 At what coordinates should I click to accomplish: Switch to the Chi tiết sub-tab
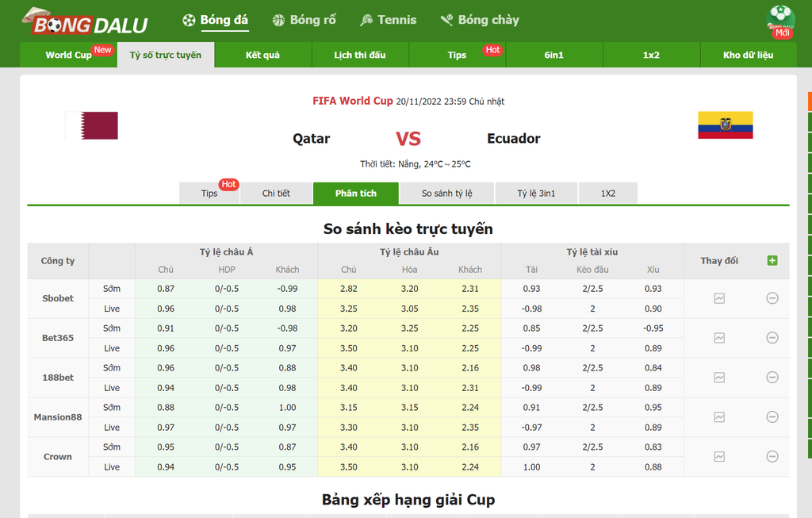pos(276,194)
